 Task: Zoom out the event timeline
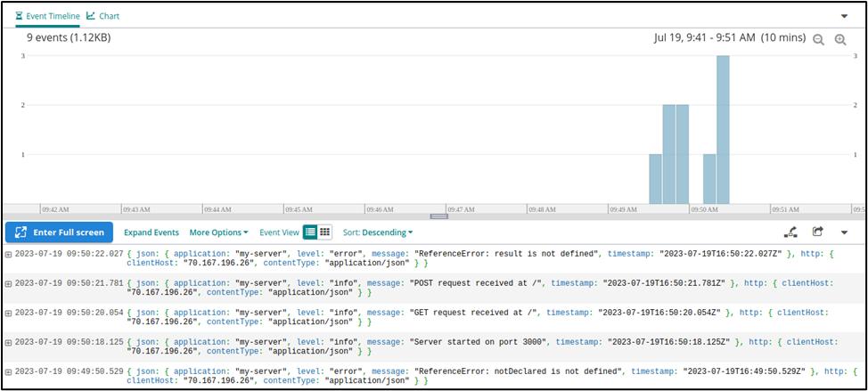[818, 39]
